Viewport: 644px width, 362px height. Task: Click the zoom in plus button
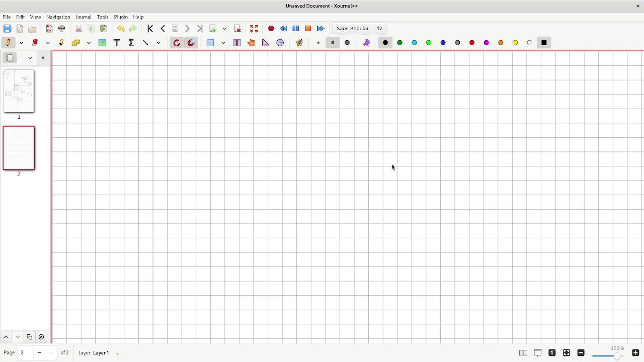(635, 353)
